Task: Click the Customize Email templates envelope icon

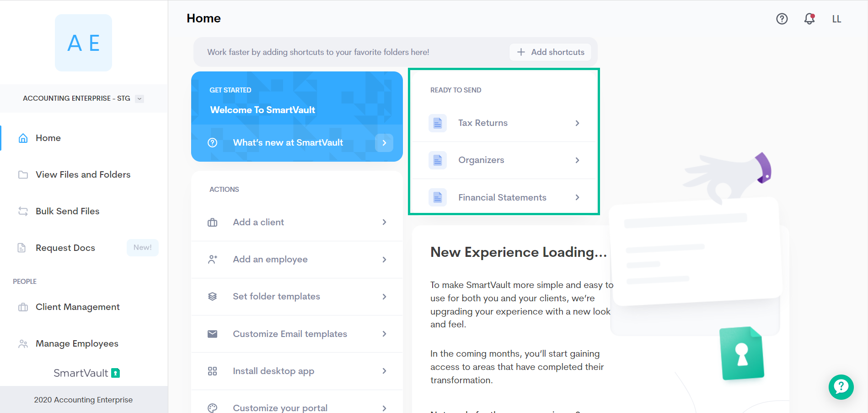Action: tap(212, 334)
